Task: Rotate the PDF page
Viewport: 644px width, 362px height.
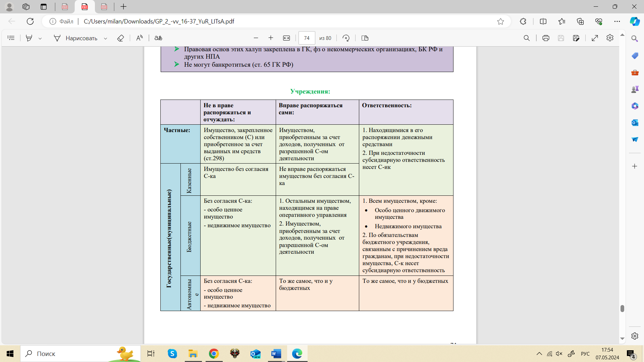Action: point(346,38)
